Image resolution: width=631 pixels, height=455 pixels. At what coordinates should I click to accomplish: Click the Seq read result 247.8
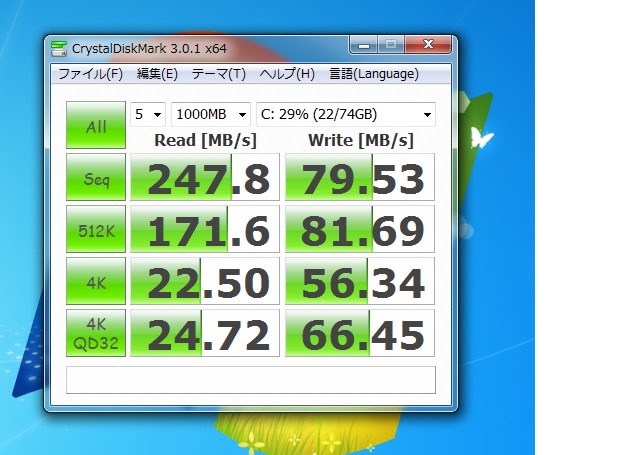click(x=205, y=177)
